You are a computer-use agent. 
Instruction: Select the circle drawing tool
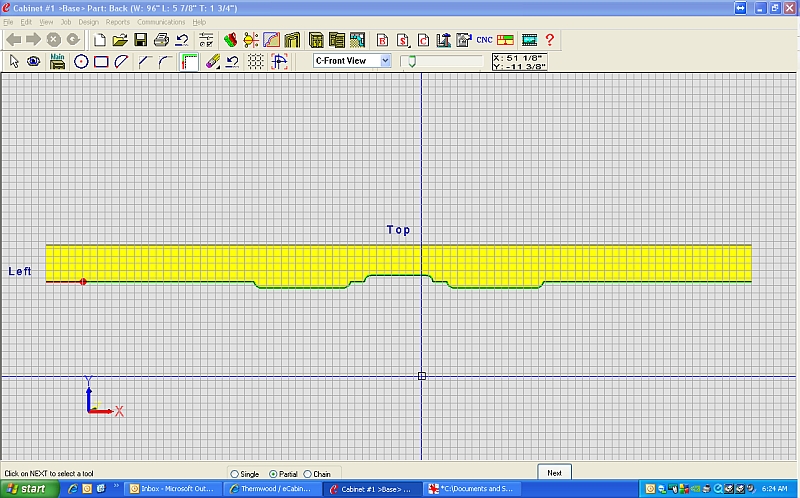click(x=81, y=61)
